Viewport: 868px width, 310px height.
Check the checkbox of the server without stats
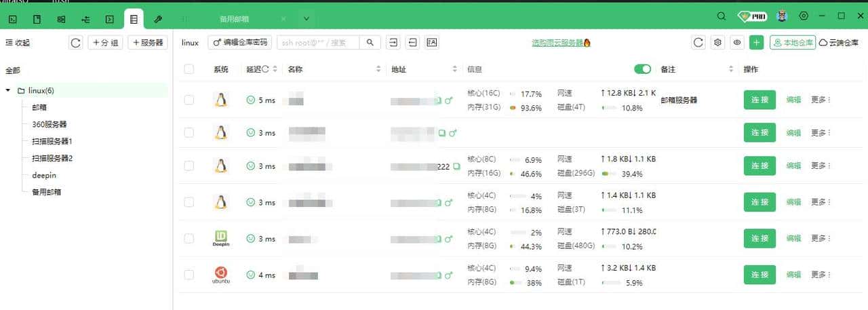pyautogui.click(x=189, y=133)
